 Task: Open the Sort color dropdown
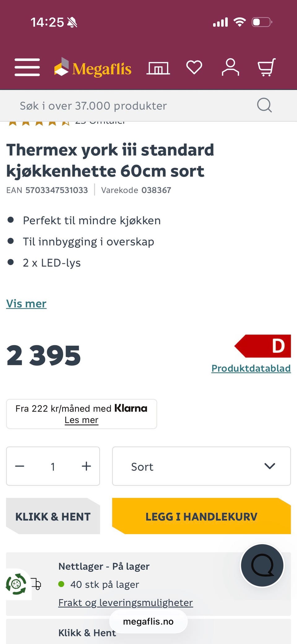point(201,466)
